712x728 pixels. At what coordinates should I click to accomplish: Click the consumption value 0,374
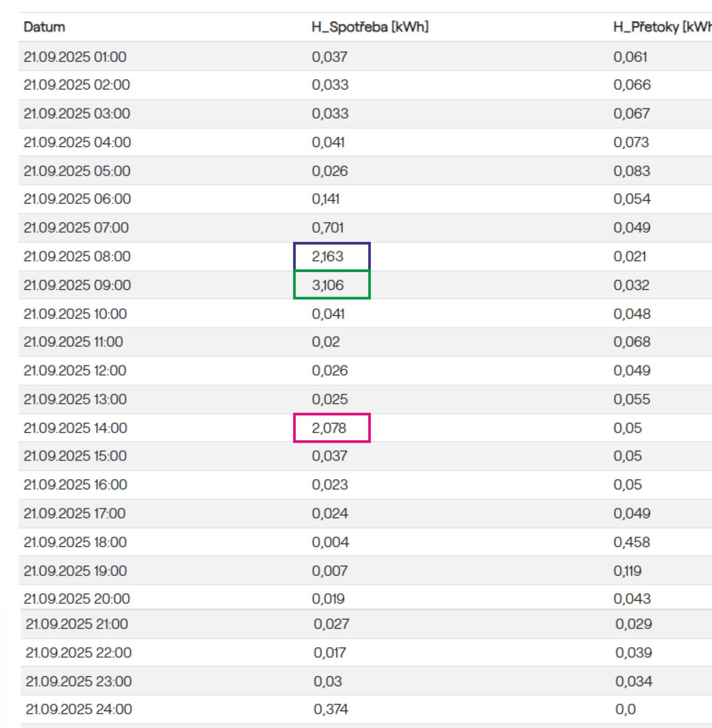click(331, 709)
